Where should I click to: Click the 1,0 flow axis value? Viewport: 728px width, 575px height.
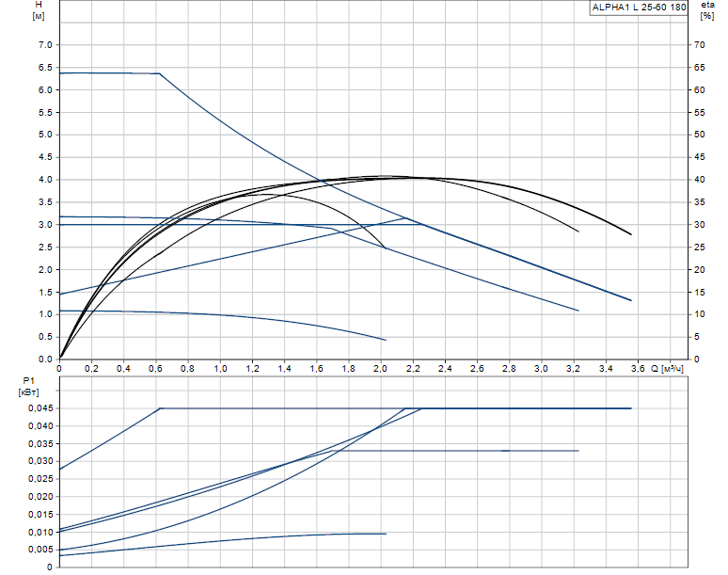(220, 369)
